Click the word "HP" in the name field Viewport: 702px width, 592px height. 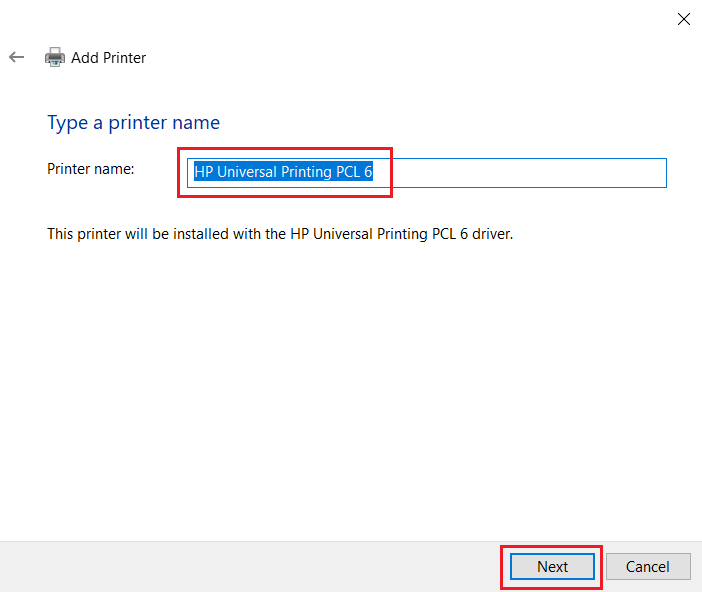click(x=204, y=173)
